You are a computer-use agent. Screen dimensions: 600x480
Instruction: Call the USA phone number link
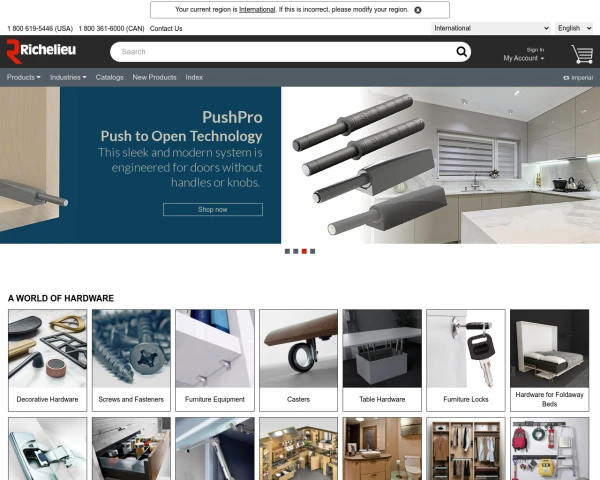coord(40,28)
